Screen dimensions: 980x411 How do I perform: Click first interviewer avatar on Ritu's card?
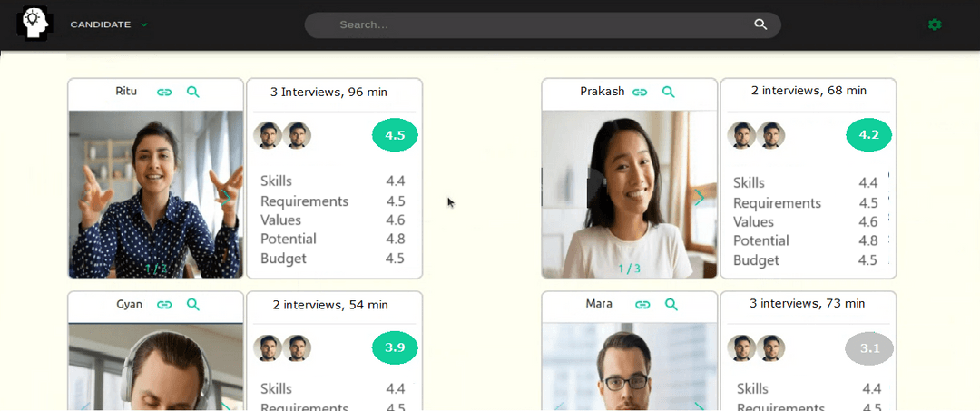[268, 135]
